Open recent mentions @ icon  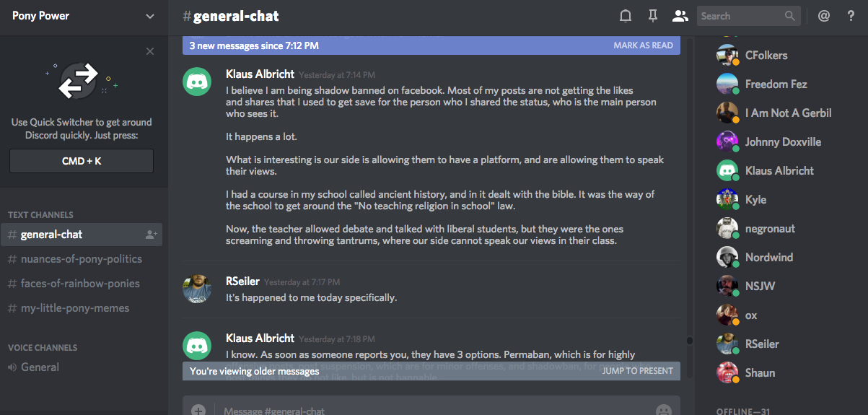824,16
